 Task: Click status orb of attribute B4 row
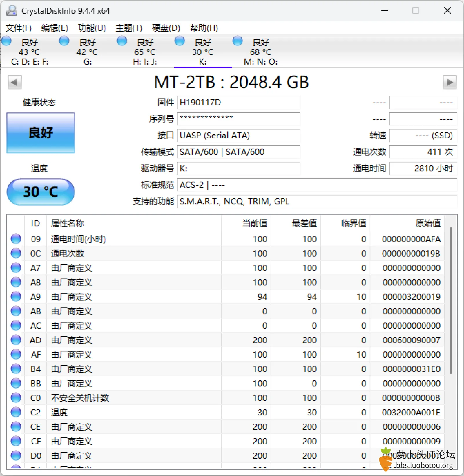click(x=16, y=369)
